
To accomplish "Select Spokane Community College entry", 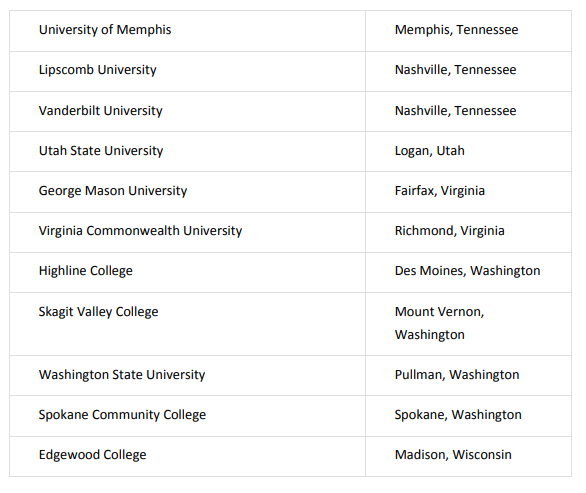I will [122, 415].
